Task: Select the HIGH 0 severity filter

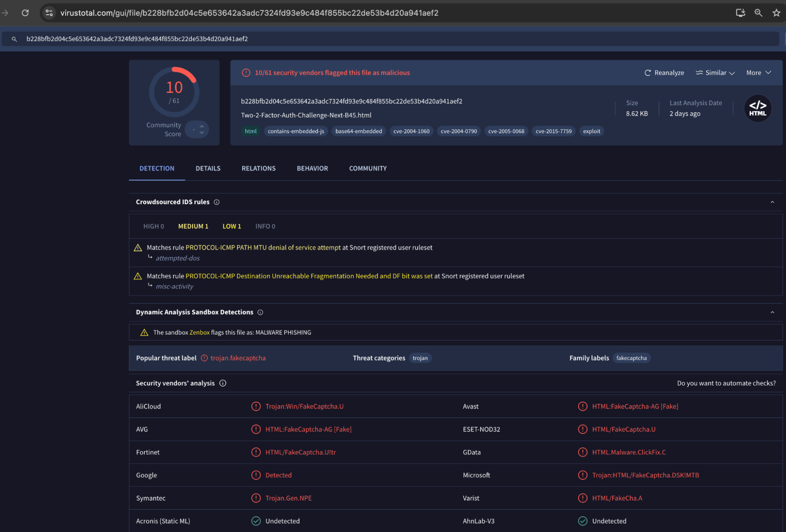Action: [x=153, y=226]
